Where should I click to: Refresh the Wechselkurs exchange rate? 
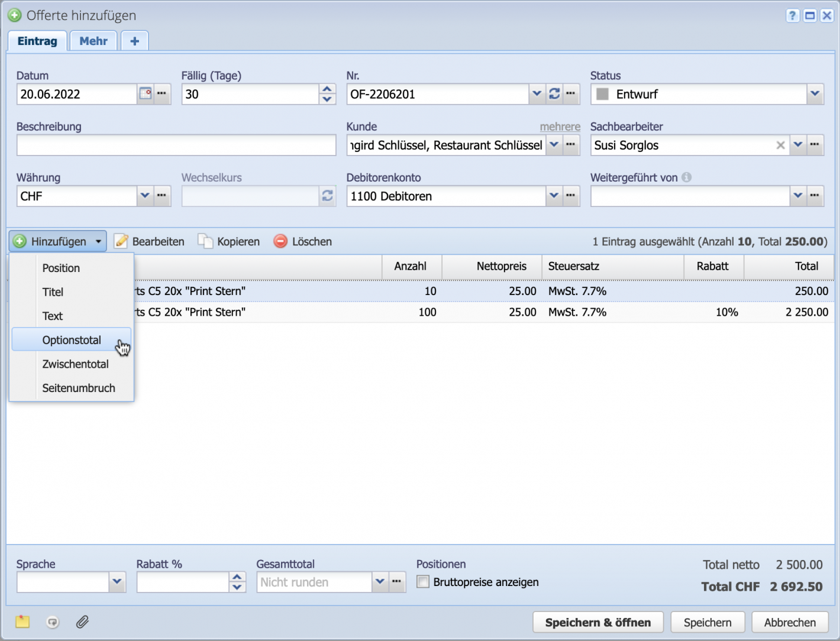[x=327, y=196]
